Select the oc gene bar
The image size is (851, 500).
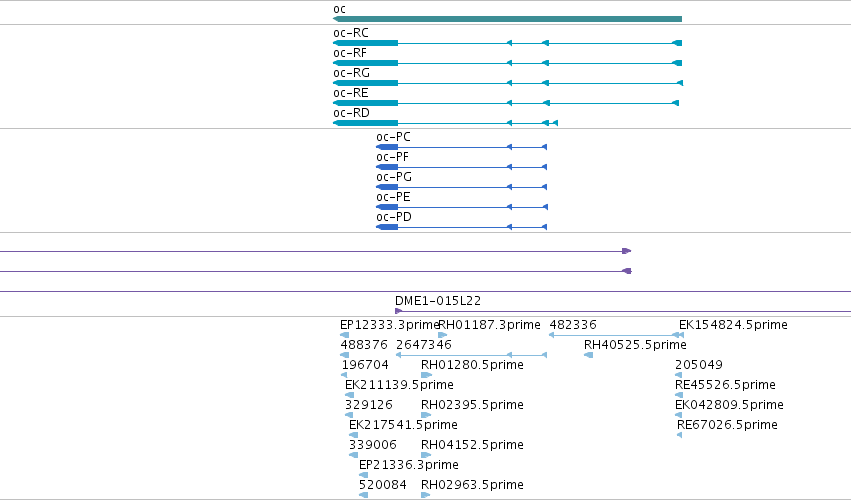point(507,19)
